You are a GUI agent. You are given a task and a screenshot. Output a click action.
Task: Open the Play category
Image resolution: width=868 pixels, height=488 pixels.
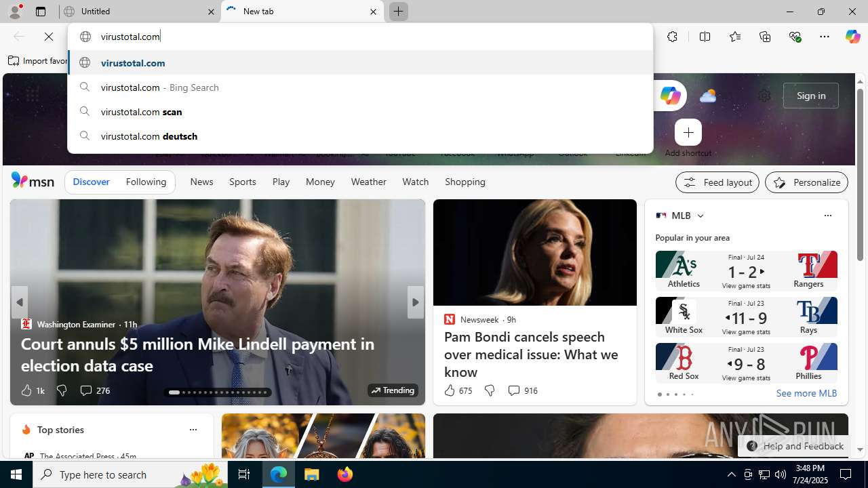click(281, 182)
